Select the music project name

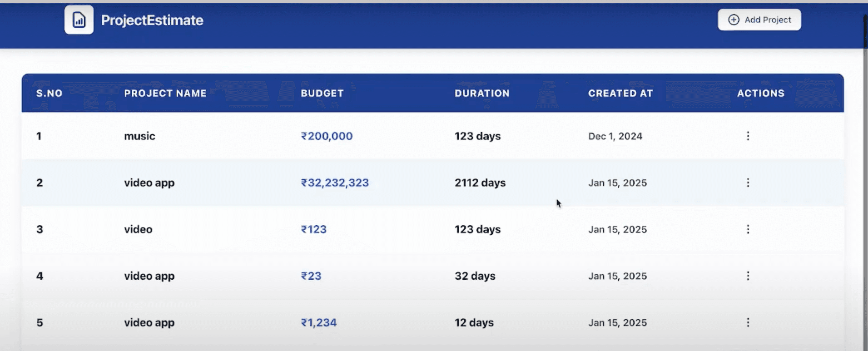point(139,136)
